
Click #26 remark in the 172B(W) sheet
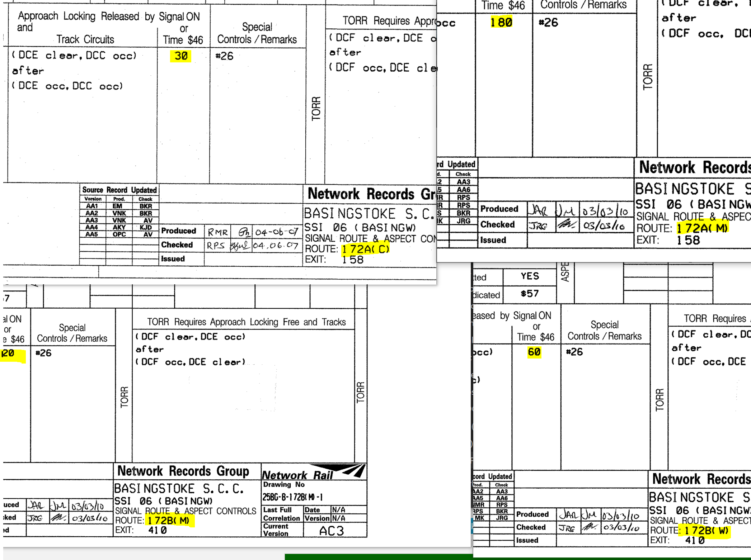[574, 352]
